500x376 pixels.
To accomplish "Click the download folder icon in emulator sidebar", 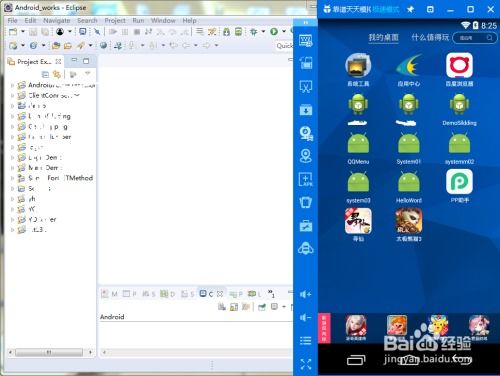I will point(306,110).
